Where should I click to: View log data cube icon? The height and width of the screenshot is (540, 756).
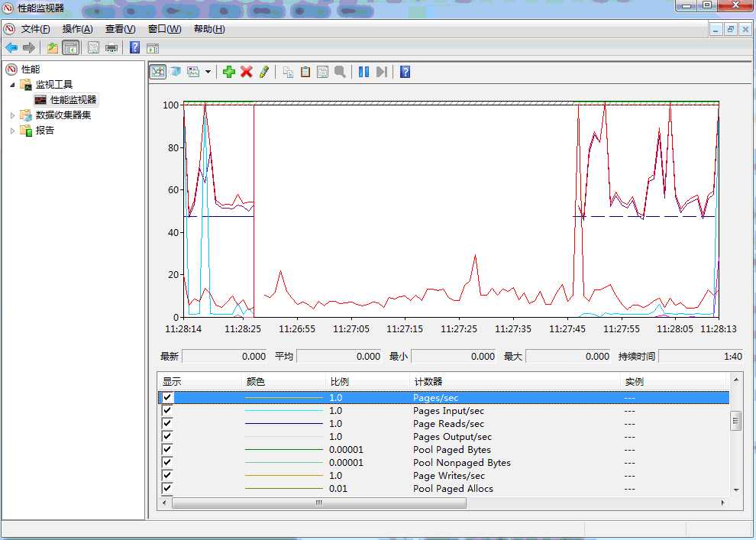[x=176, y=73]
